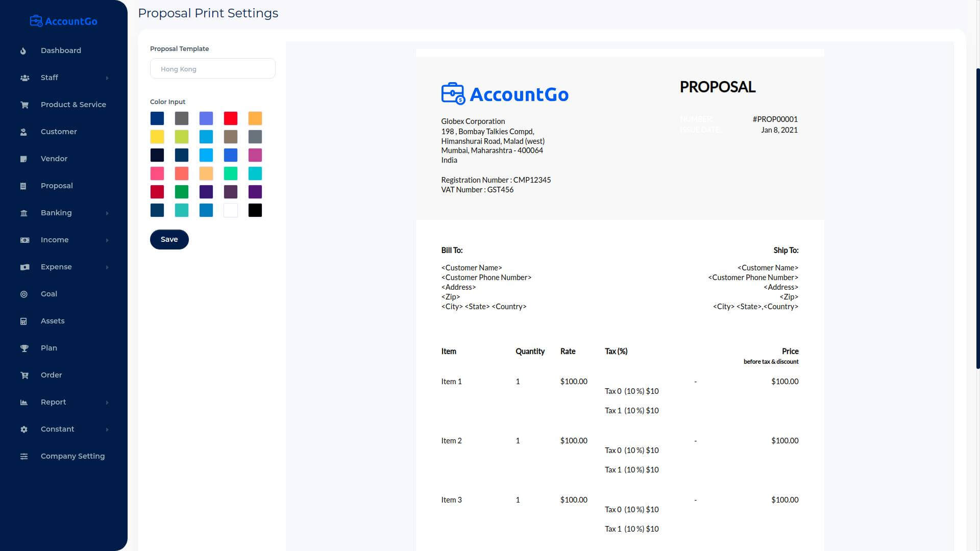Click the Customer menu item
Screen dimensions: 980x551
coord(58,131)
